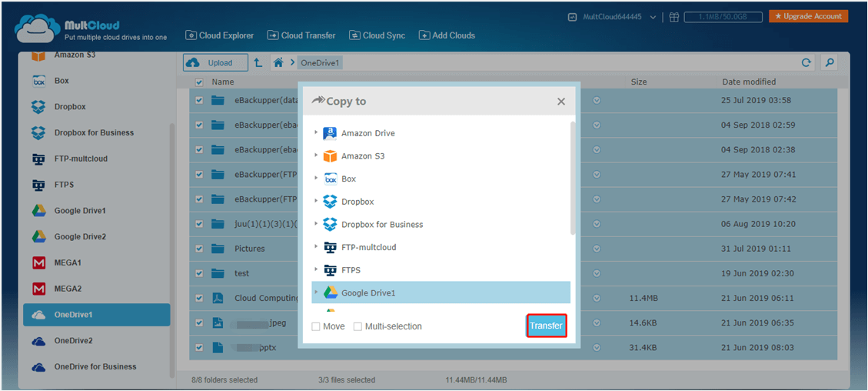Uncheck the test folder checkbox
The height and width of the screenshot is (391, 868).
199,273
